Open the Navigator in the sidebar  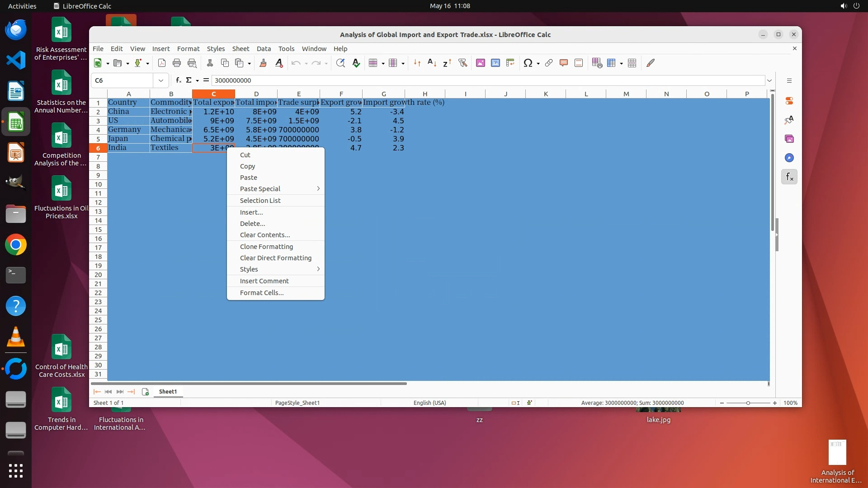(789, 158)
